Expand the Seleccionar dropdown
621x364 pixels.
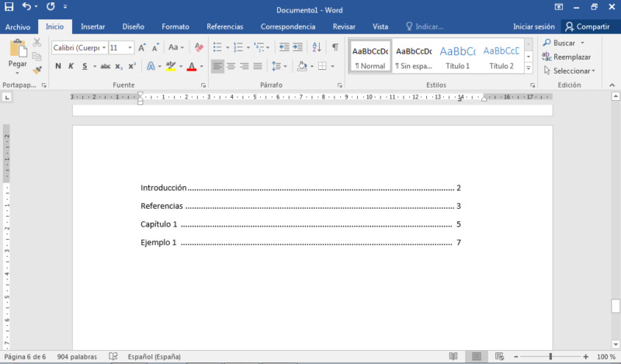coord(593,71)
